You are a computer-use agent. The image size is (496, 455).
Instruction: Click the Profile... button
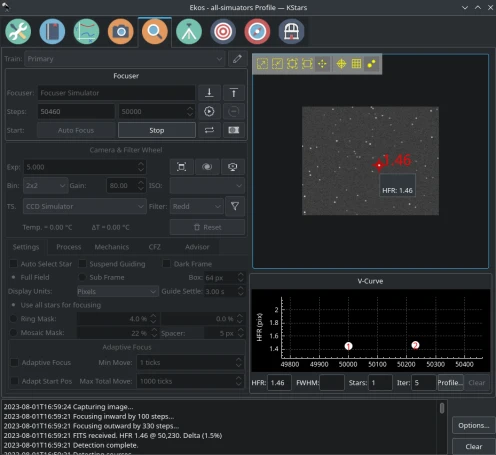(450, 382)
